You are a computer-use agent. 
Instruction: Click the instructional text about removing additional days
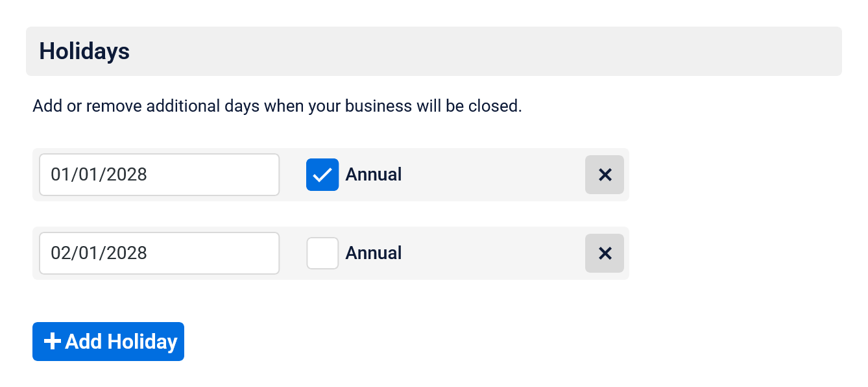277,106
